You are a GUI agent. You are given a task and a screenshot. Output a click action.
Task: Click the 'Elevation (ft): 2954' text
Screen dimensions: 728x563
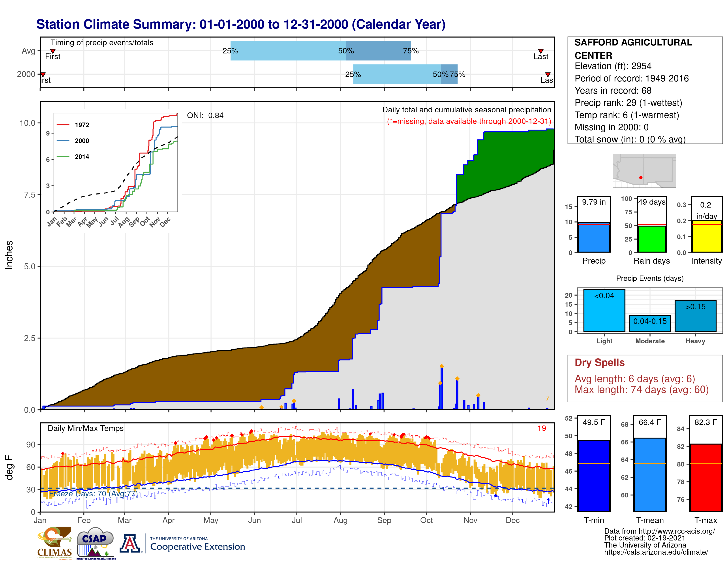[x=613, y=66]
